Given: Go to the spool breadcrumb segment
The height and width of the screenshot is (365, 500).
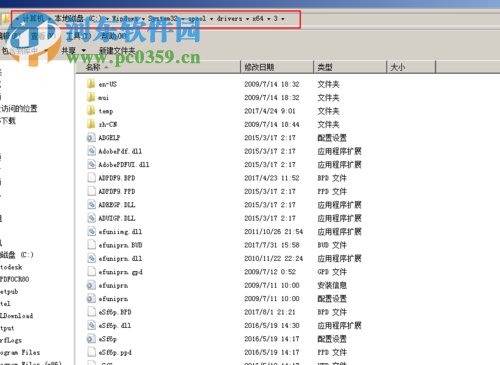Looking at the screenshot, I should point(197,19).
